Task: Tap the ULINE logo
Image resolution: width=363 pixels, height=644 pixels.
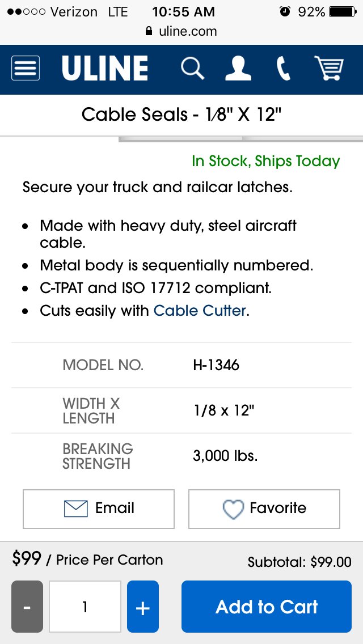Action: point(105,68)
